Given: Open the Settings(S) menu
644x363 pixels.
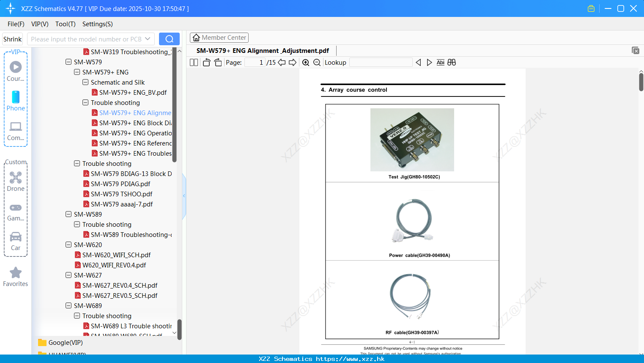Looking at the screenshot, I should 97,24.
